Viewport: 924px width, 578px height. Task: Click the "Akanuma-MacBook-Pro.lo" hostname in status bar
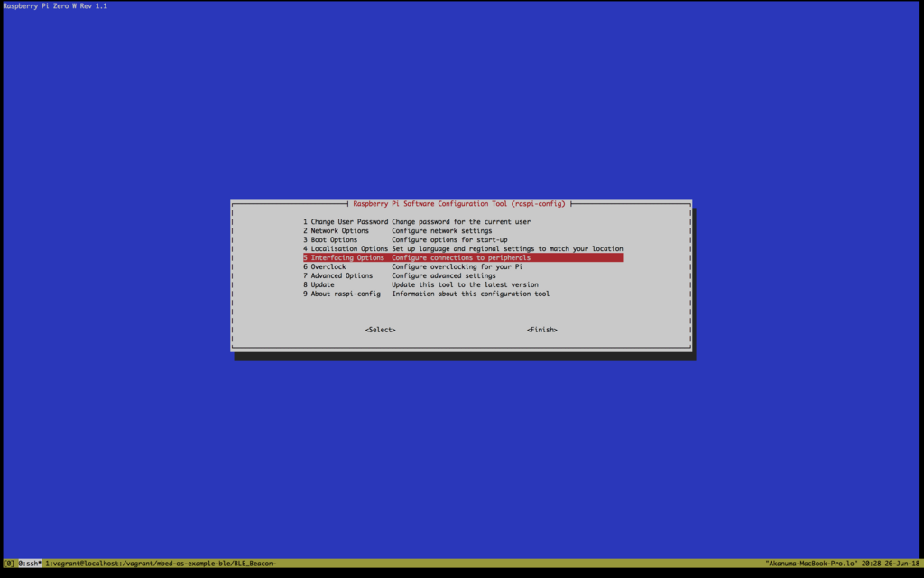(x=811, y=564)
